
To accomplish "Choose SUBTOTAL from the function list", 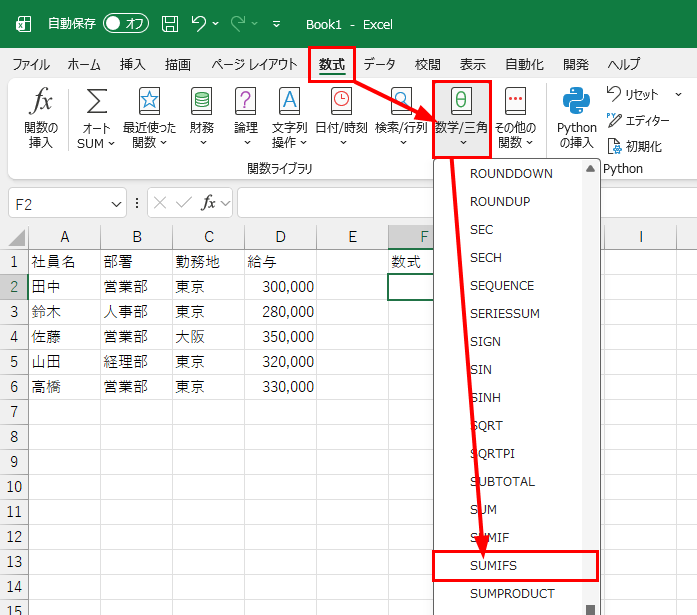I will [509, 482].
